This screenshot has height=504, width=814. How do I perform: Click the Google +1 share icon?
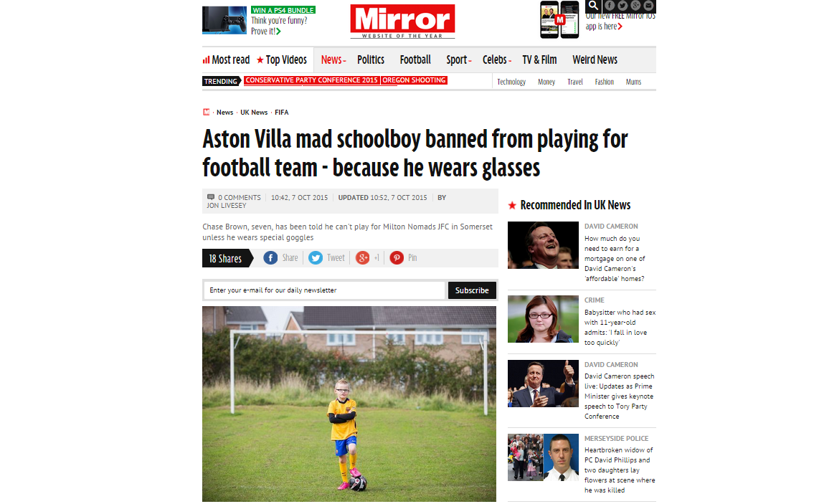[362, 258]
